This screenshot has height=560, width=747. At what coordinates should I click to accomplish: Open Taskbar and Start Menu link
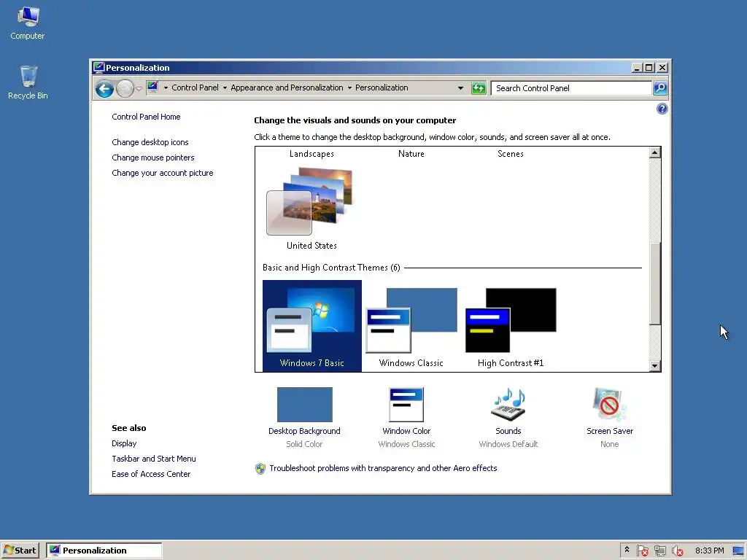(153, 459)
